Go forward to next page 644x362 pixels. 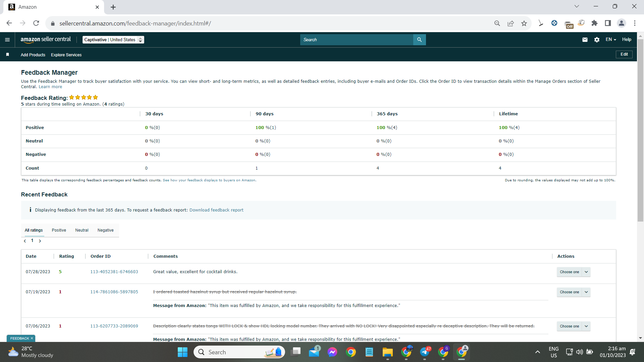coord(22,23)
